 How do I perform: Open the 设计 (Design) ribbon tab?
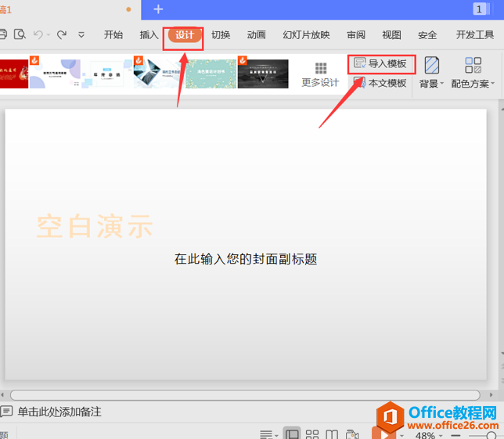185,35
